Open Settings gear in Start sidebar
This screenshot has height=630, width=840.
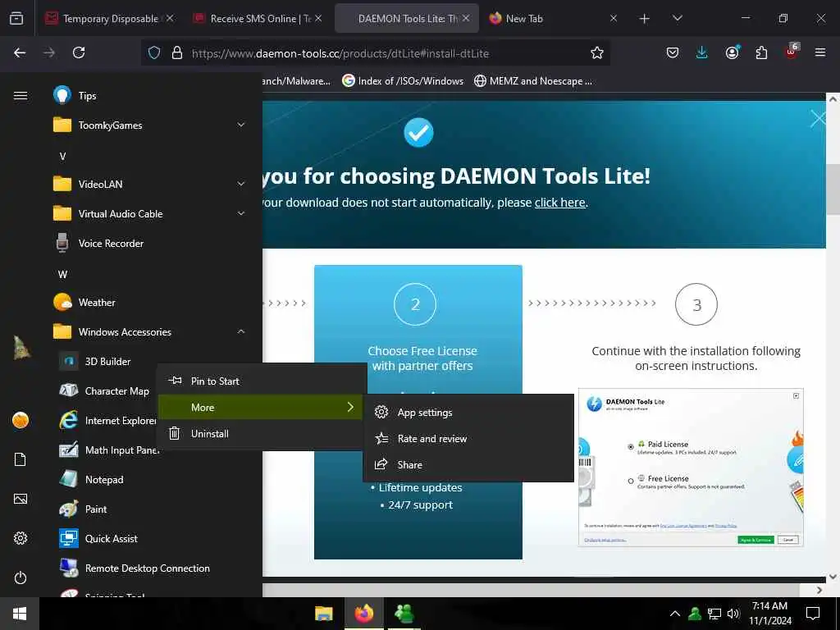(21, 538)
